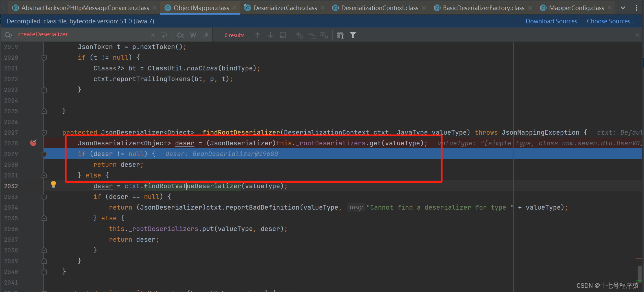The image size is (644, 292).
Task: Collapse fold marker at line 2031
Action: (x=44, y=176)
